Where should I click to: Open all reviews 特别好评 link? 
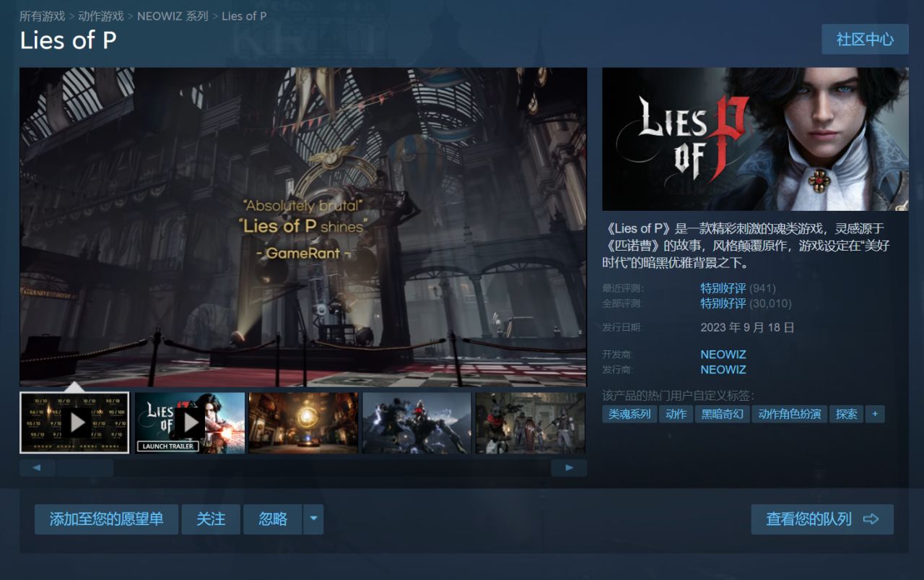(x=723, y=303)
